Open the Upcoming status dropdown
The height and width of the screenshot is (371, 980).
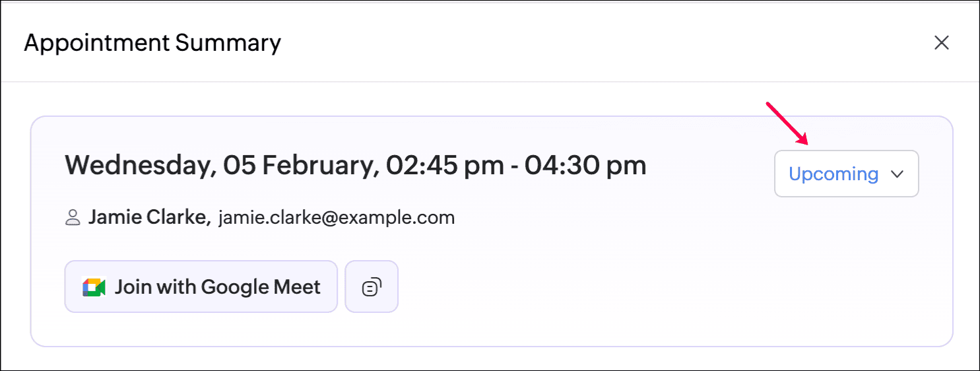846,174
